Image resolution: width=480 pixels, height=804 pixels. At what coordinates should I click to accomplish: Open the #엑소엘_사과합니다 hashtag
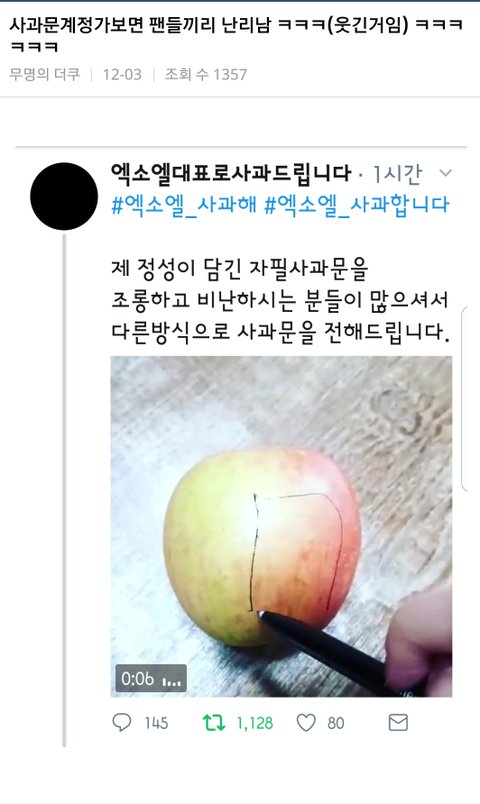point(356,205)
